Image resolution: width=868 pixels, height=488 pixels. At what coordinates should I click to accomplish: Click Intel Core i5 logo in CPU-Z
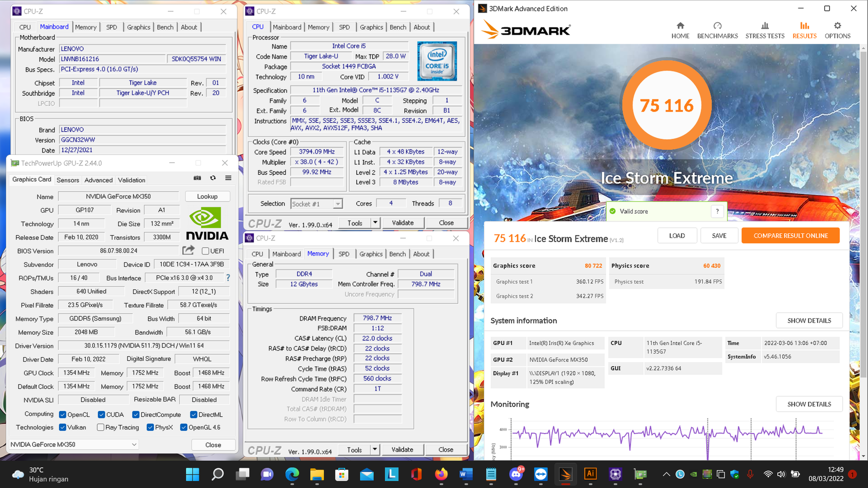[437, 61]
